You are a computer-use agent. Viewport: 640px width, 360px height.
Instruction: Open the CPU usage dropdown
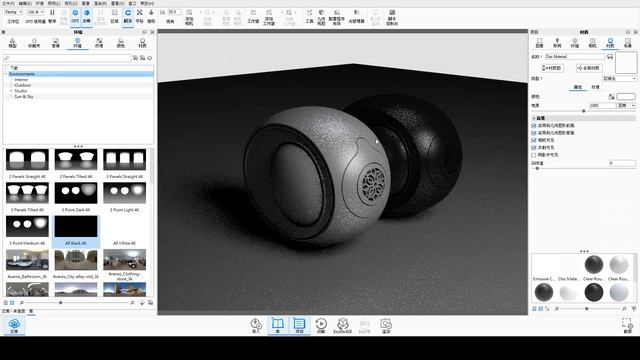(x=36, y=12)
